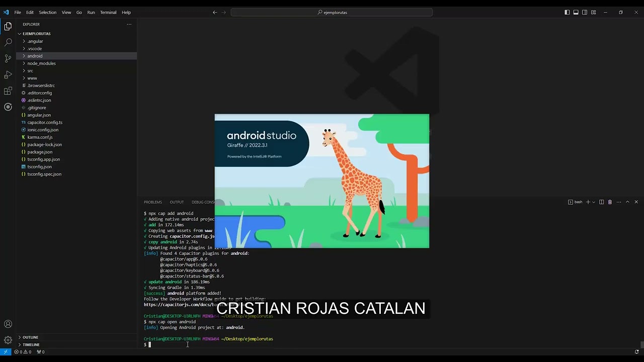Screen dimensions: 644x362
Task: Close the terminal panel
Action: point(636,202)
